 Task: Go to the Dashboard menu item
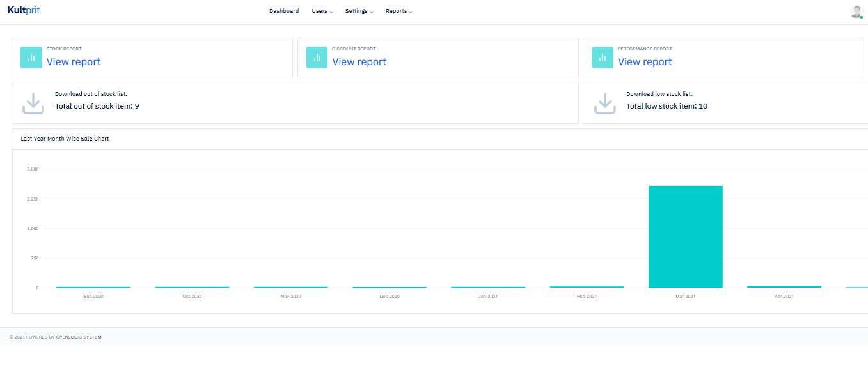tap(284, 11)
